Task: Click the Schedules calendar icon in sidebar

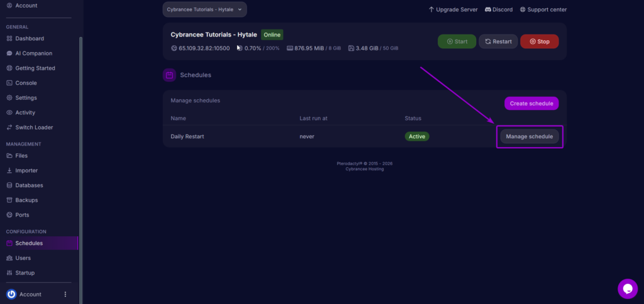Action: tap(9, 243)
